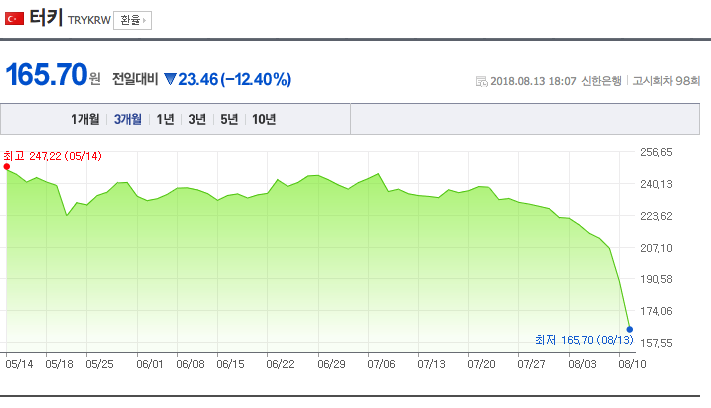Click the blue lowest-point marker dot
Viewport: 711px width, 408px height.
pyautogui.click(x=629, y=329)
